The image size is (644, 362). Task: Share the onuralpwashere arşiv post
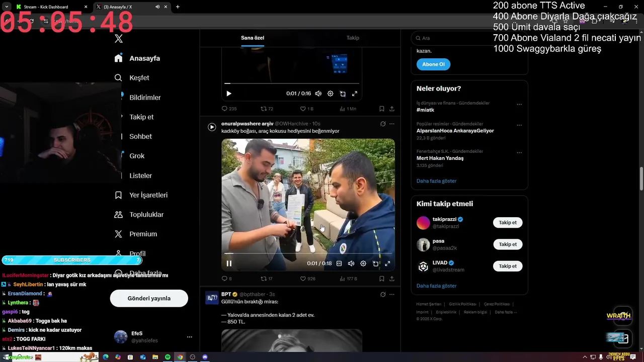click(x=392, y=279)
